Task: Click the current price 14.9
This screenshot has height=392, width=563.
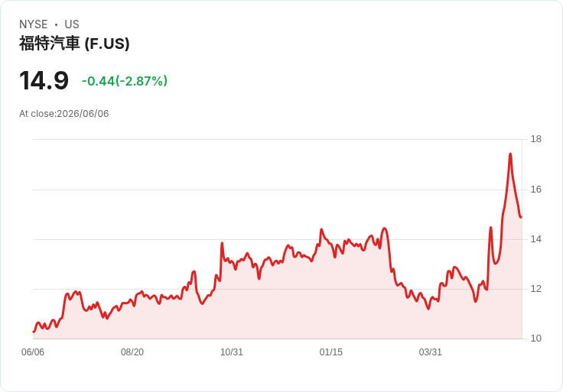Action: pos(44,81)
